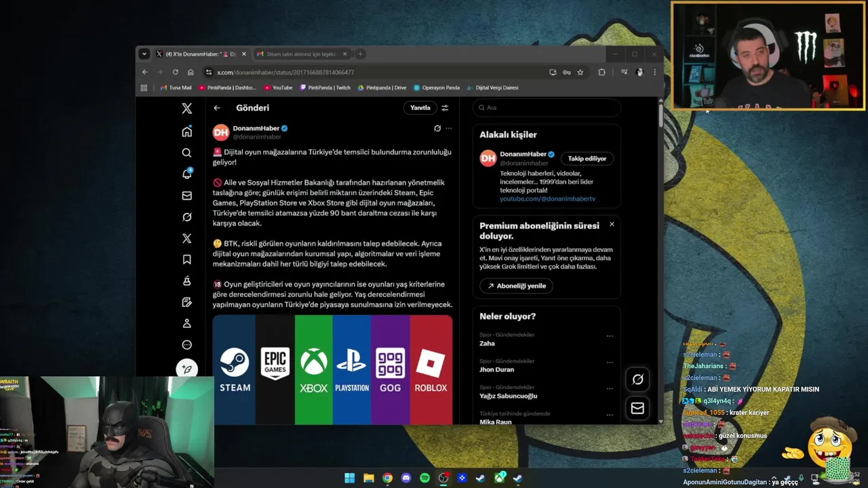
Task: Click Takip ediliyor following button
Action: coord(587,159)
